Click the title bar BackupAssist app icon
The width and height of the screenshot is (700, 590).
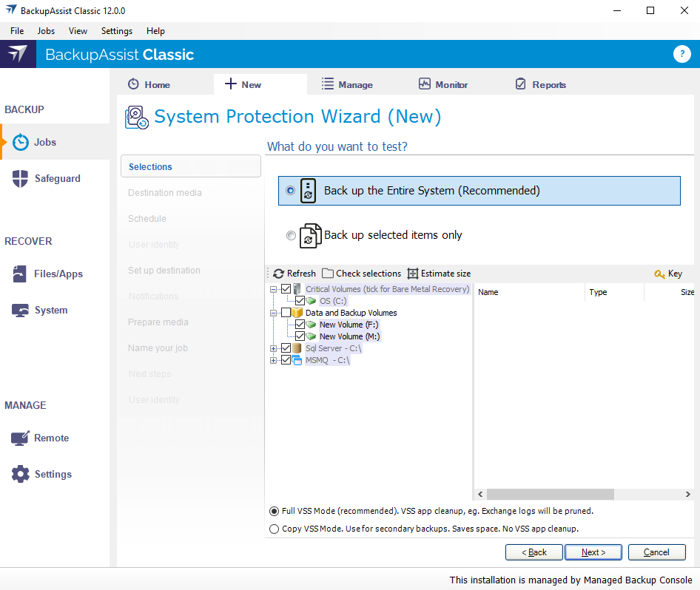click(11, 10)
